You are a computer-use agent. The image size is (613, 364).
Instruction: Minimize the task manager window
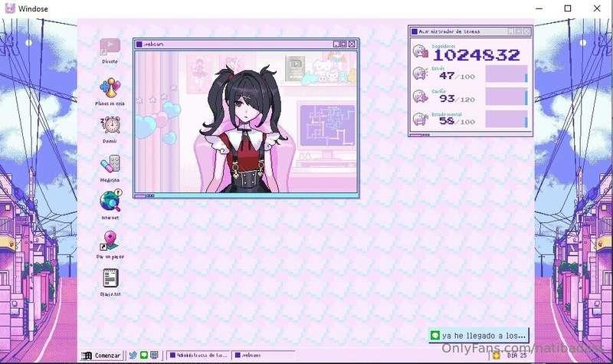pos(511,31)
